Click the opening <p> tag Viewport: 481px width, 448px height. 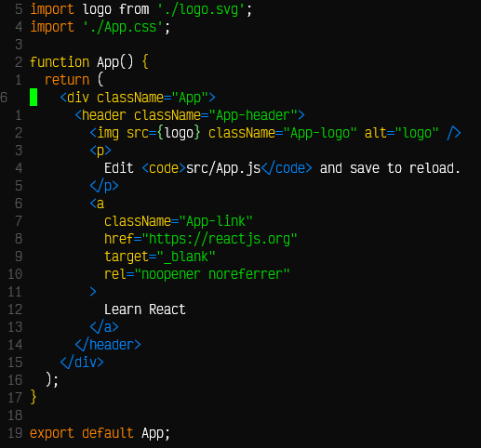point(100,151)
